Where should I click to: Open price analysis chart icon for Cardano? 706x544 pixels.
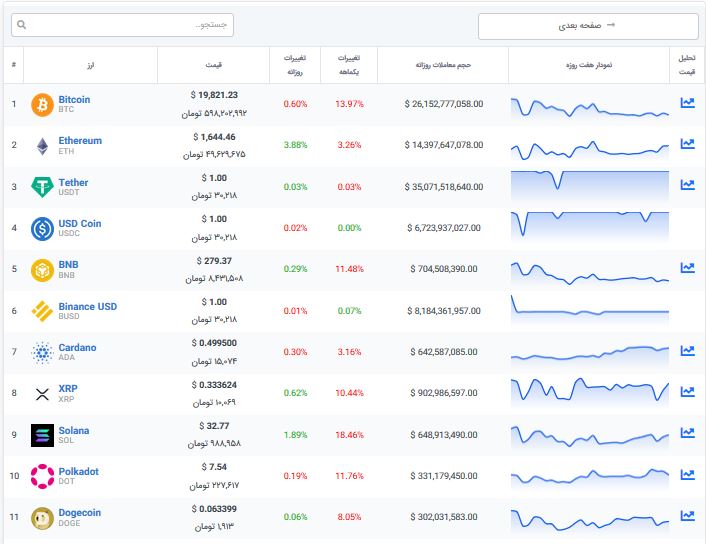(687, 350)
